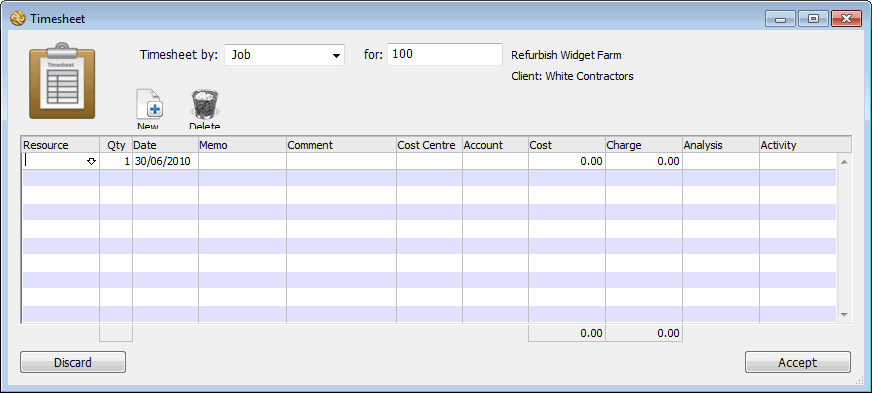
Task: Click the Timesheet clipboard icon
Action: pyautogui.click(x=62, y=81)
